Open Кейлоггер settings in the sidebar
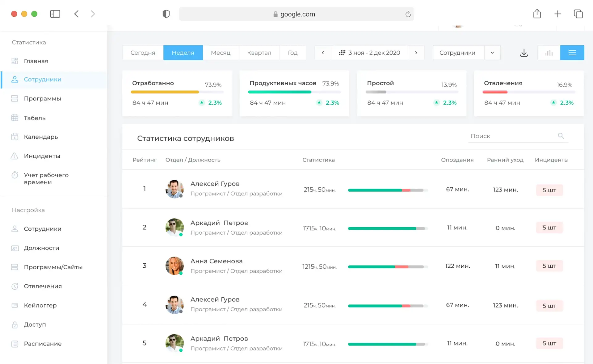This screenshot has height=364, width=593. (40, 305)
